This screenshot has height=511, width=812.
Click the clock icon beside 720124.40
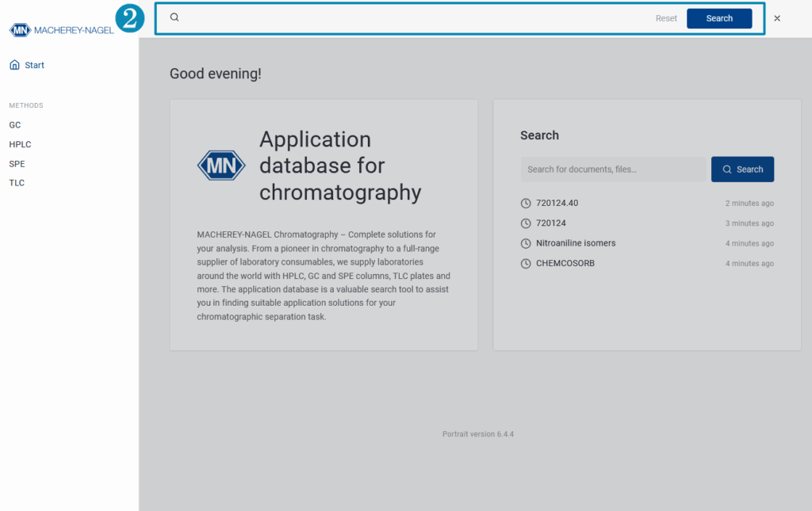point(526,204)
